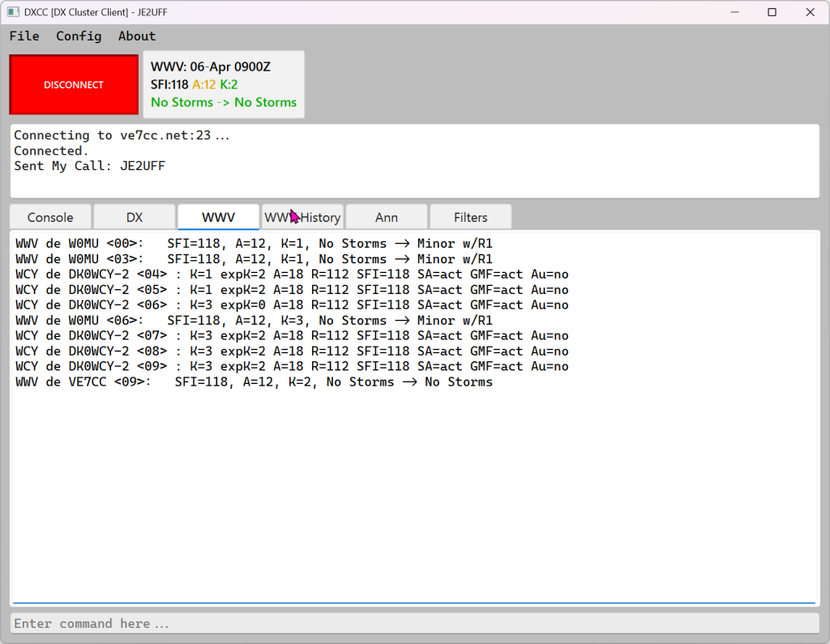This screenshot has height=644, width=830.
Task: Select the WWV tab
Action: point(218,217)
